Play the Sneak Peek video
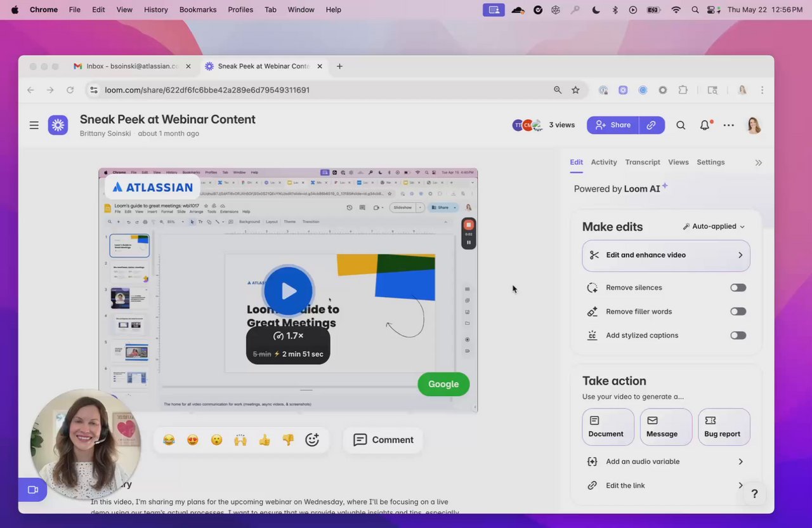The width and height of the screenshot is (812, 528). point(289,291)
